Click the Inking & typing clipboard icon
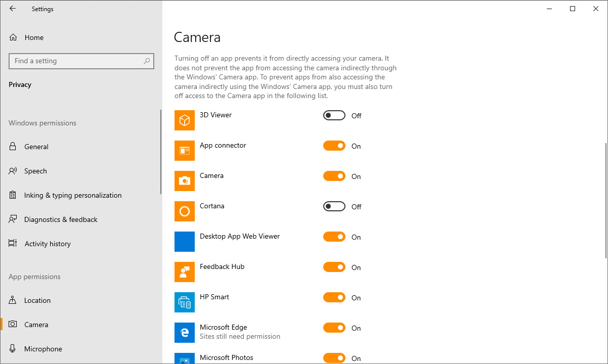 [x=13, y=195]
